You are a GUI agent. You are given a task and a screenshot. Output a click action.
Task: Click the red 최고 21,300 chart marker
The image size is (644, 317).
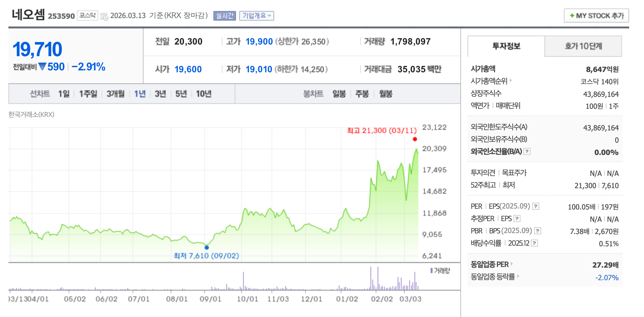tap(415, 139)
